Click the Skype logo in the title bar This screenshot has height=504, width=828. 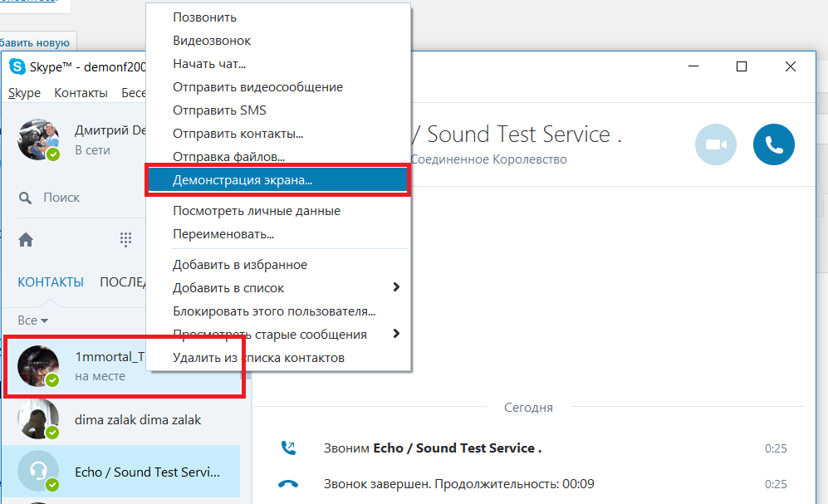pos(17,66)
